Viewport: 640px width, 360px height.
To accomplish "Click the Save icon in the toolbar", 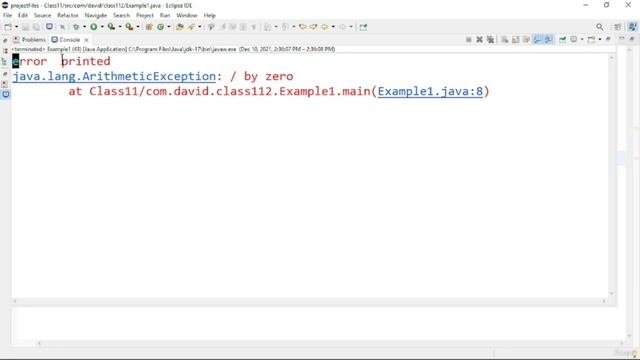I will point(25,27).
